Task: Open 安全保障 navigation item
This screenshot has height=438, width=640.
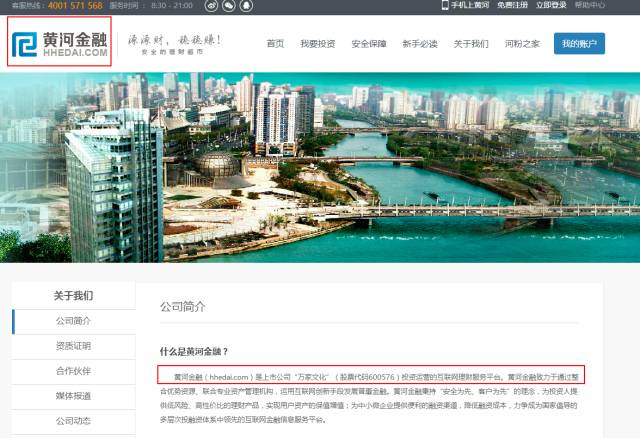Action: click(369, 44)
